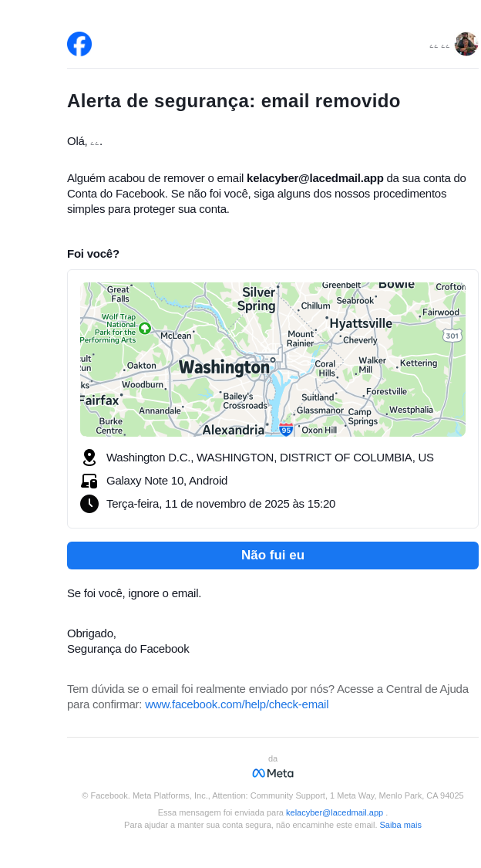Screen dimensions: 481x868
Task: Open the facebook.com/help/check-email link
Action: (237, 704)
